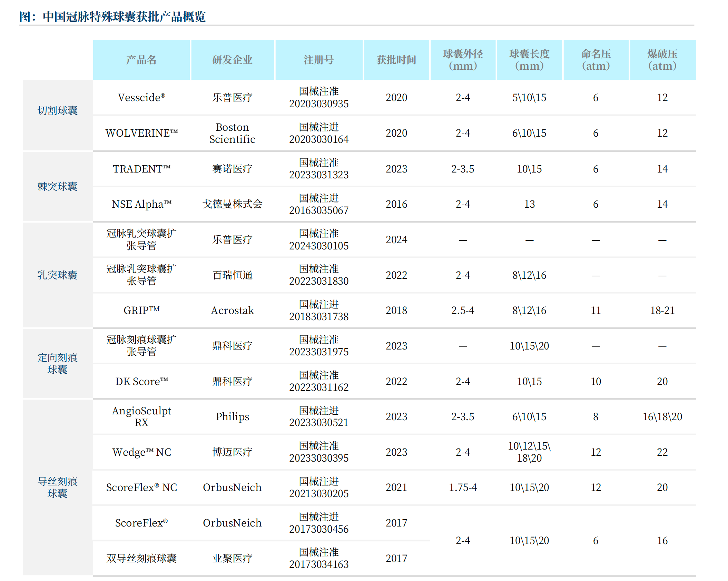Screen dimensions: 728x581
Task: Click the 获批时间 column header
Action: pyautogui.click(x=396, y=60)
